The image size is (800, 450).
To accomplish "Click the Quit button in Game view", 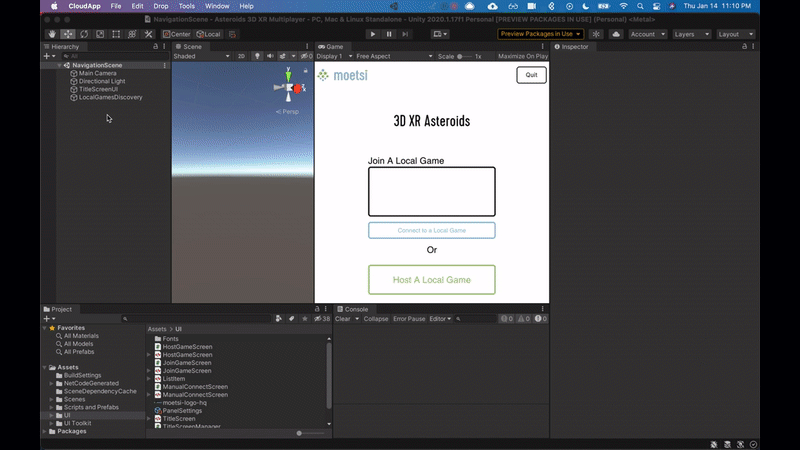I will coord(531,75).
